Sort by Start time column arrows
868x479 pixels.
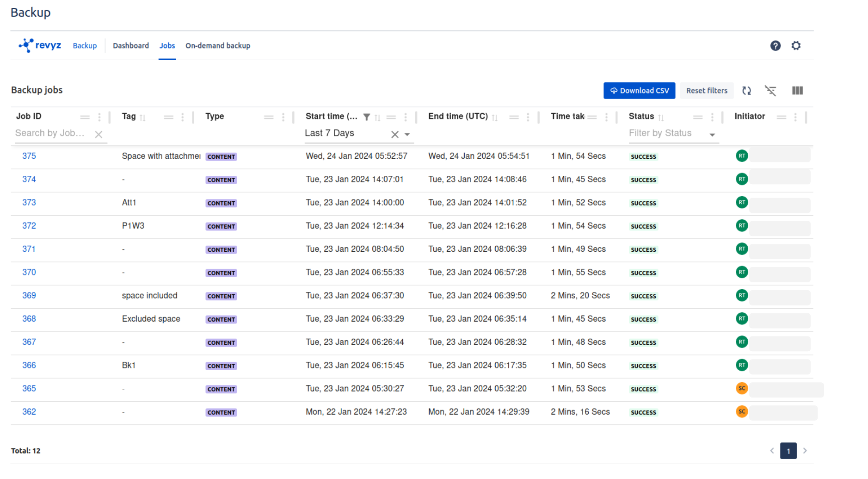[377, 118]
